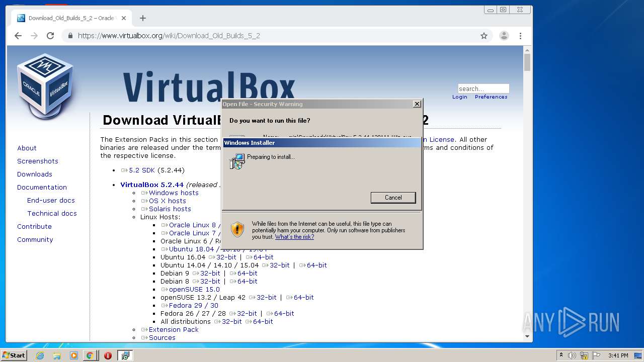Select the Download_Old_Builds_5_2 browser tab
This screenshot has height=362, width=644.
71,18
